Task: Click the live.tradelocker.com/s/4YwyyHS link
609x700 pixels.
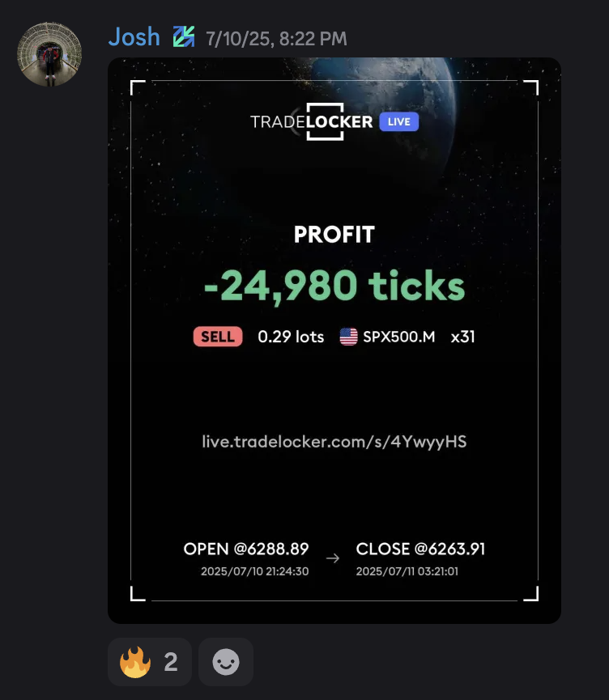Action: point(334,442)
